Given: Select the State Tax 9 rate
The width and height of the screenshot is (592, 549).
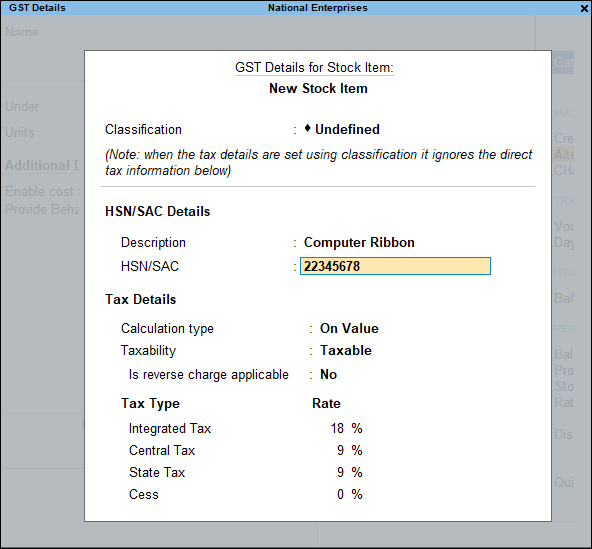Looking at the screenshot, I should [x=341, y=472].
